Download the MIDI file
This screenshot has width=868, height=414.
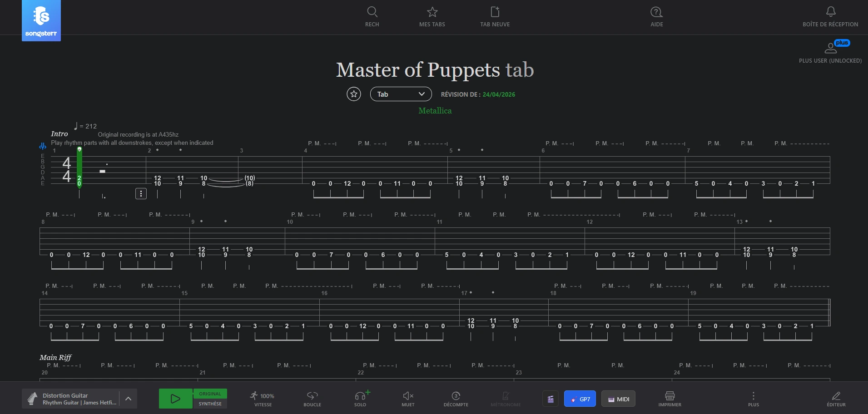tap(619, 399)
